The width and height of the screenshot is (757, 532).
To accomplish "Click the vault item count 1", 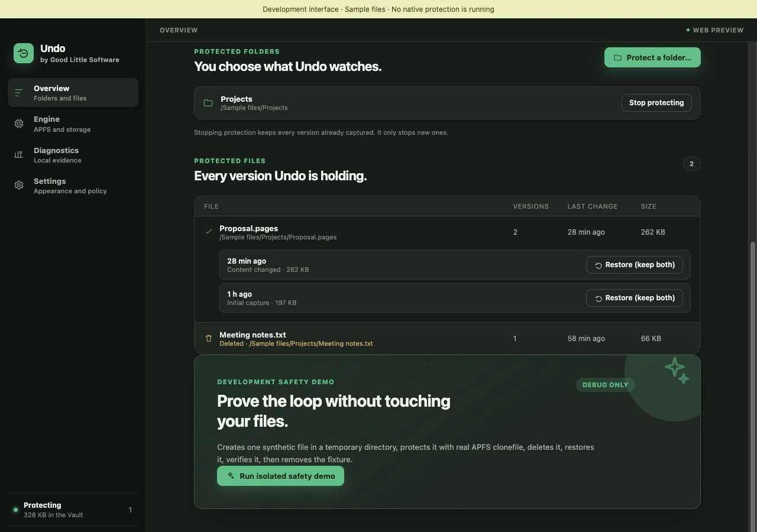I will coord(130,510).
